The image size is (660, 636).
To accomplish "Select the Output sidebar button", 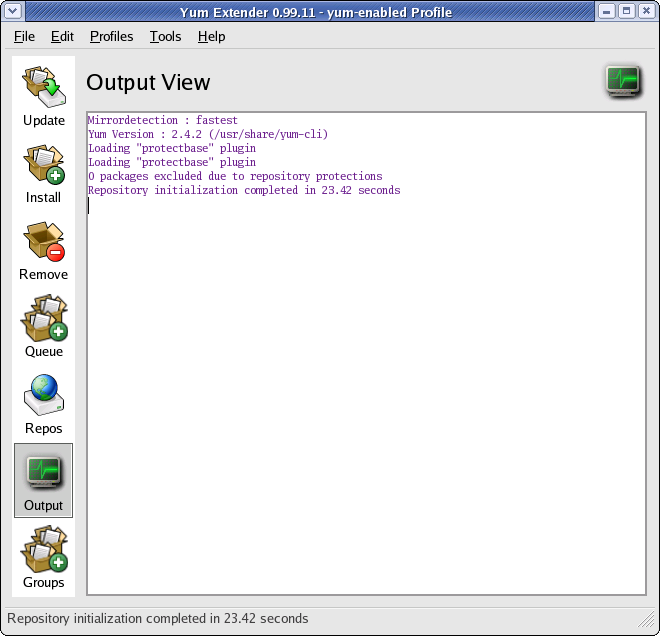I will click(44, 481).
